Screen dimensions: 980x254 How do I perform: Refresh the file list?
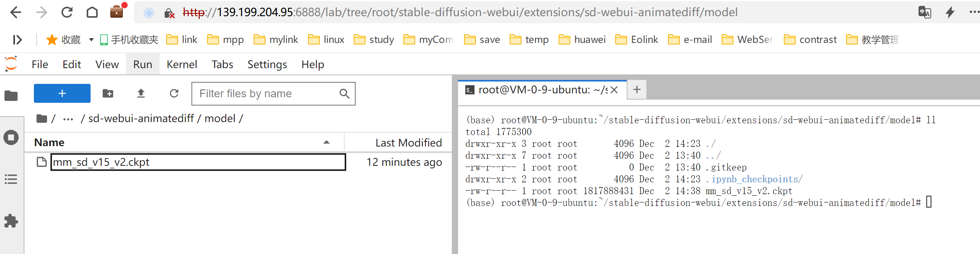pyautogui.click(x=174, y=93)
